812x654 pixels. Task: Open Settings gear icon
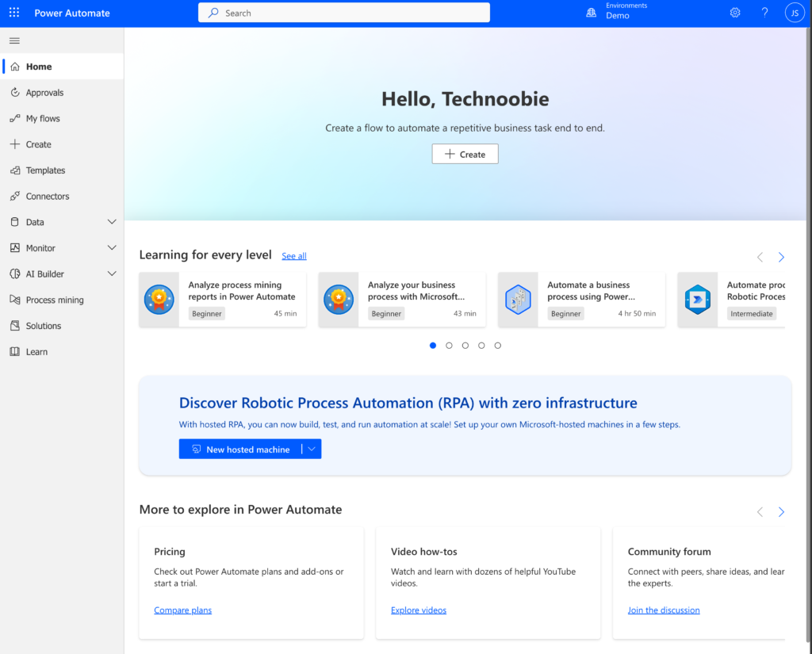point(735,13)
